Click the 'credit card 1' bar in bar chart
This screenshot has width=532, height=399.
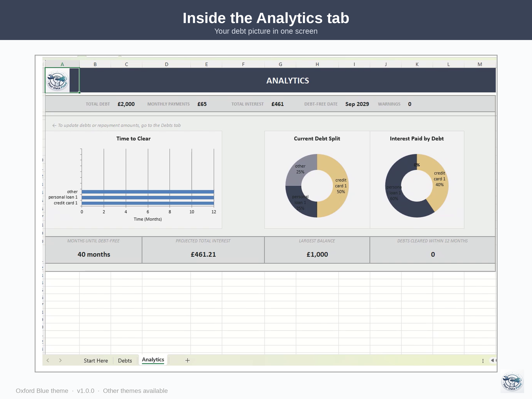tap(148, 203)
